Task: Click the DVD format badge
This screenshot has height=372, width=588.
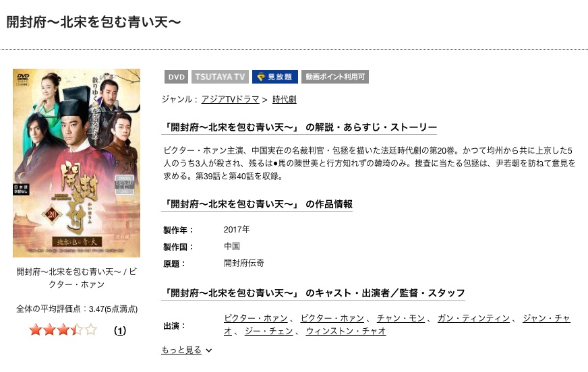Action: [x=176, y=77]
